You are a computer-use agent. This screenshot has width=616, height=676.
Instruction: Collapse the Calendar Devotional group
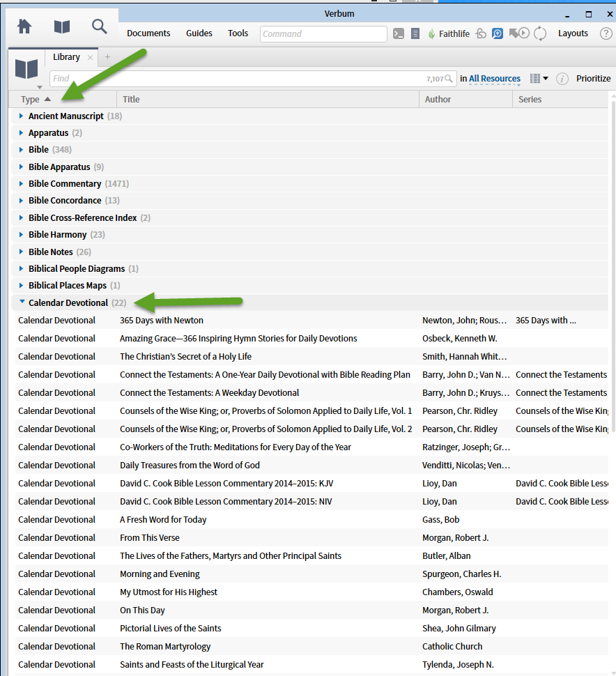tap(22, 302)
